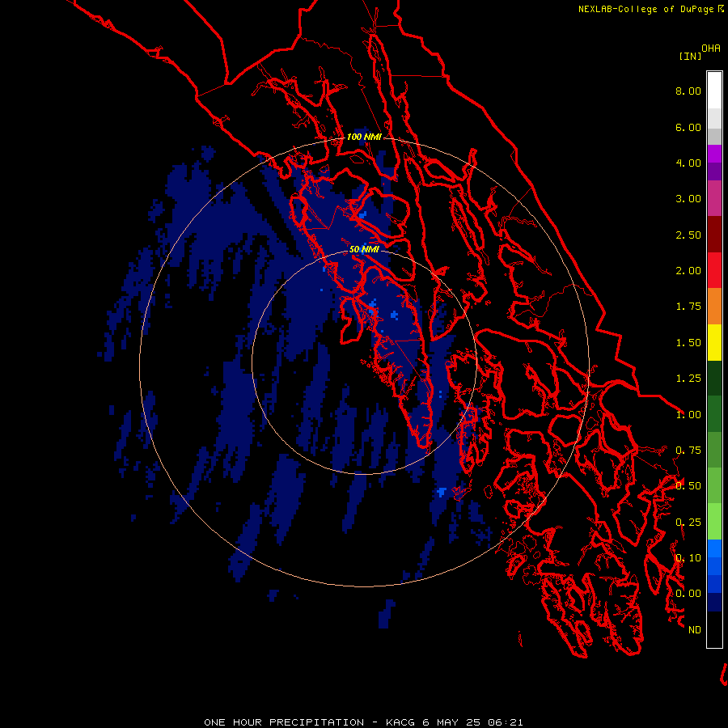The width and height of the screenshot is (728, 728).
Task: Click the navy blue legend swatch
Action: tap(714, 603)
